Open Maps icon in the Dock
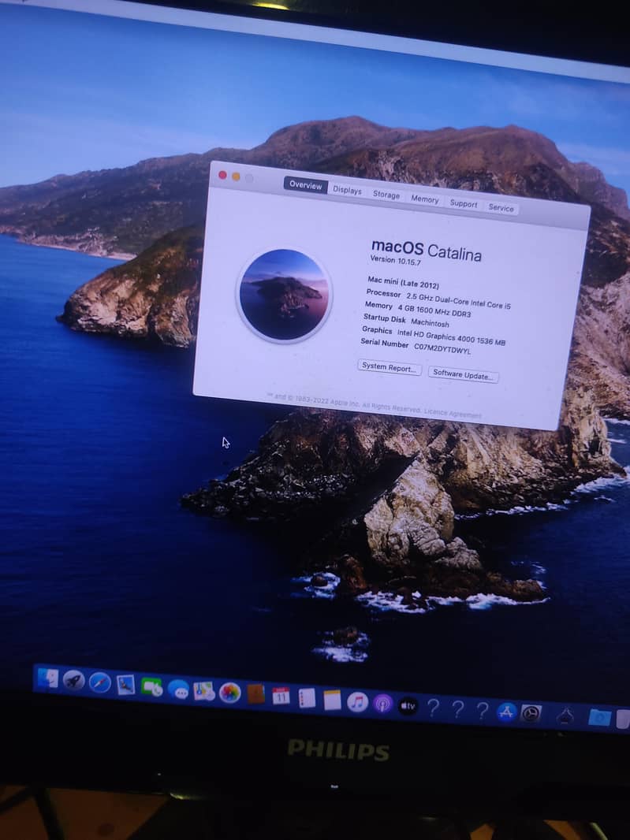The width and height of the screenshot is (630, 840). point(203,691)
